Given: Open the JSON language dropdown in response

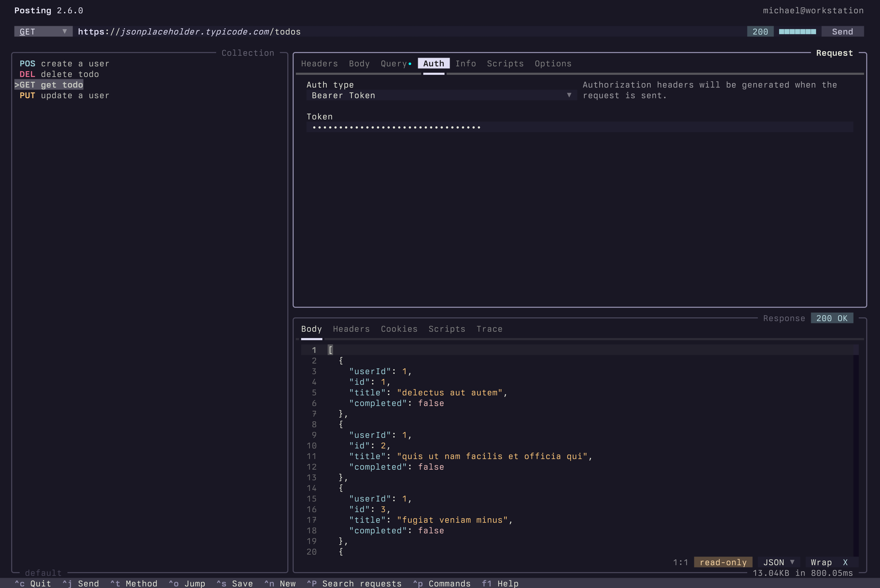Looking at the screenshot, I should pos(779,562).
